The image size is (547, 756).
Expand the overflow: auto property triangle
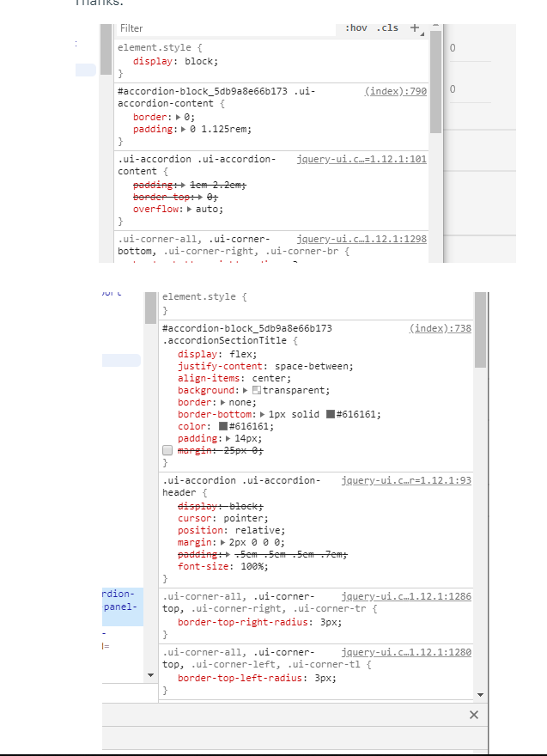tap(189, 209)
